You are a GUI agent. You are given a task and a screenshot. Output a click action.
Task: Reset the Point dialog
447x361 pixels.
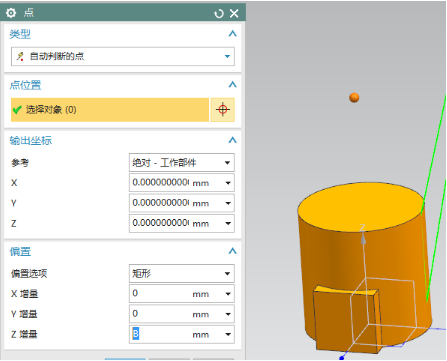[219, 13]
